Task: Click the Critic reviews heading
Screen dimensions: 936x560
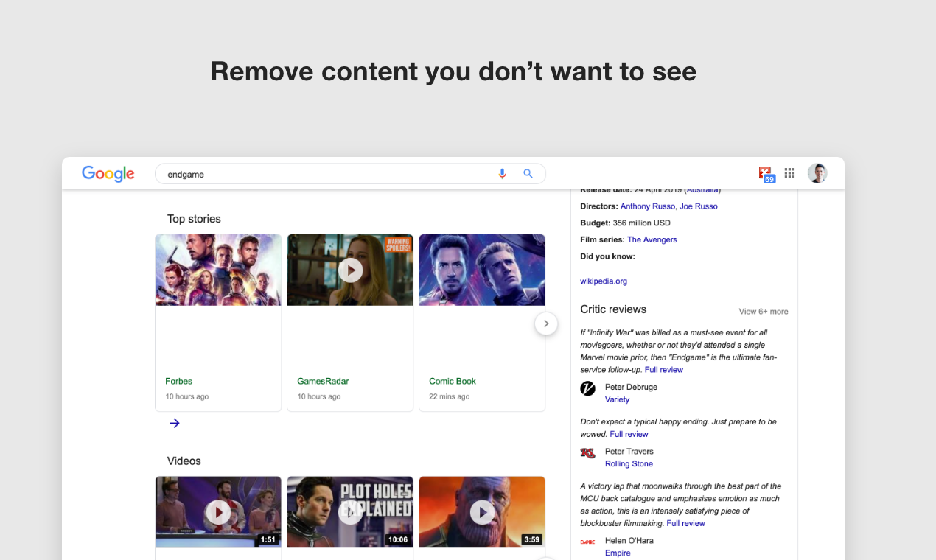Action: pos(613,309)
